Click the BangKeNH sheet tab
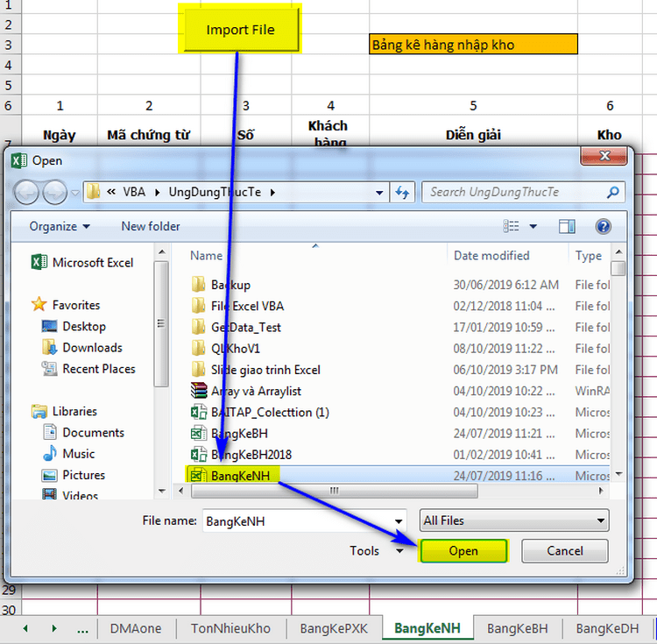 (427, 628)
